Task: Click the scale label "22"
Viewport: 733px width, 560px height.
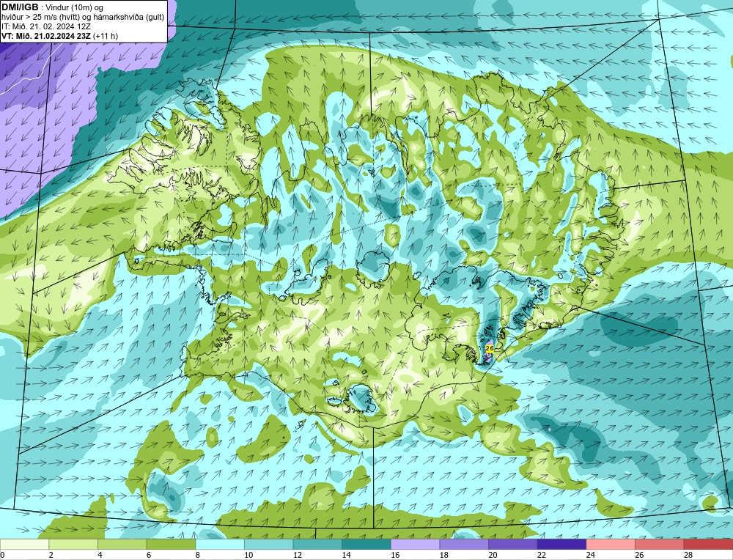Action: tap(542, 555)
